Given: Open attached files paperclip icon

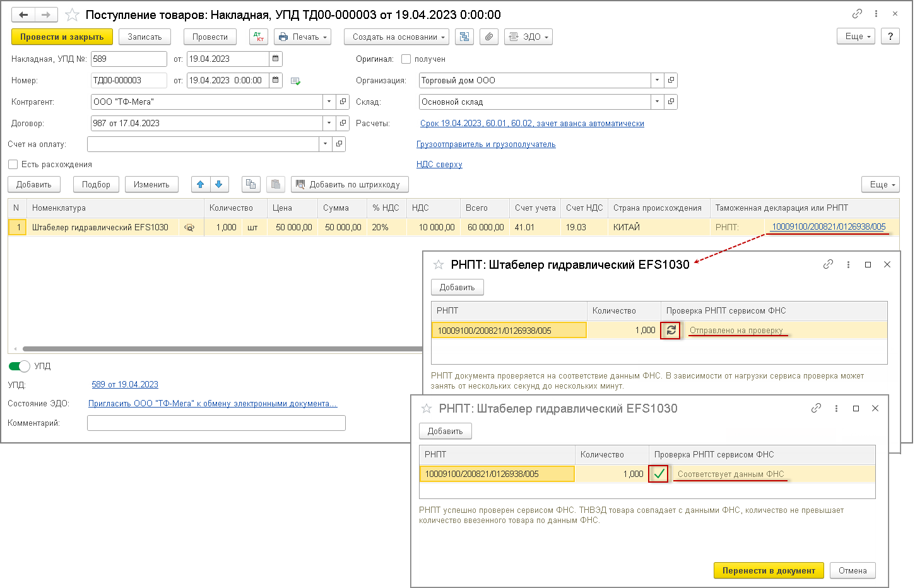Looking at the screenshot, I should pyautogui.click(x=489, y=37).
